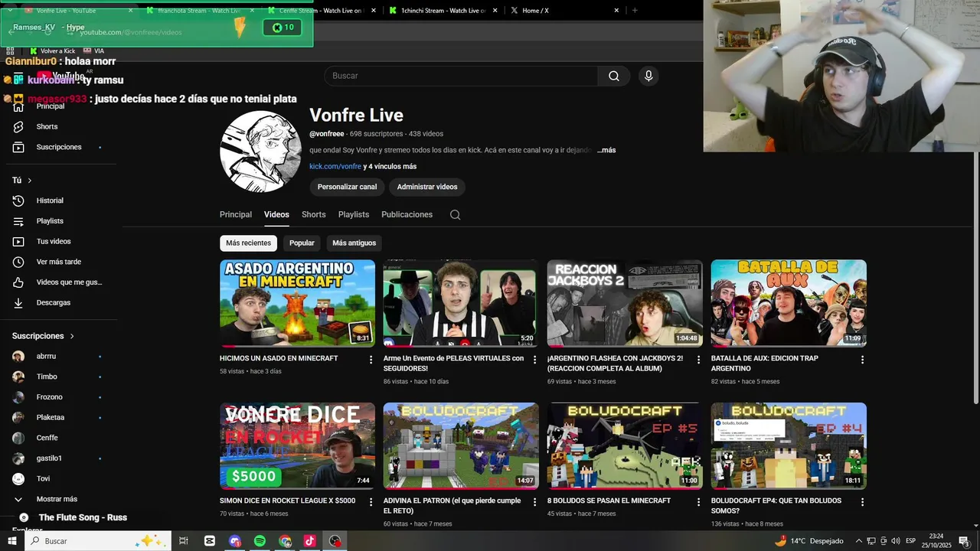The image size is (980, 551).
Task: Click the Personalizar canal button
Action: point(347,187)
